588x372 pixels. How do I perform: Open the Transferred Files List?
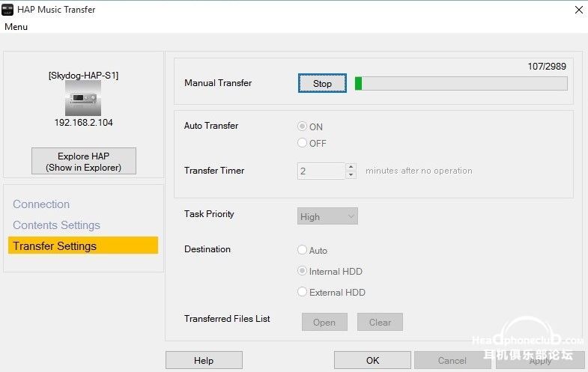pos(324,322)
